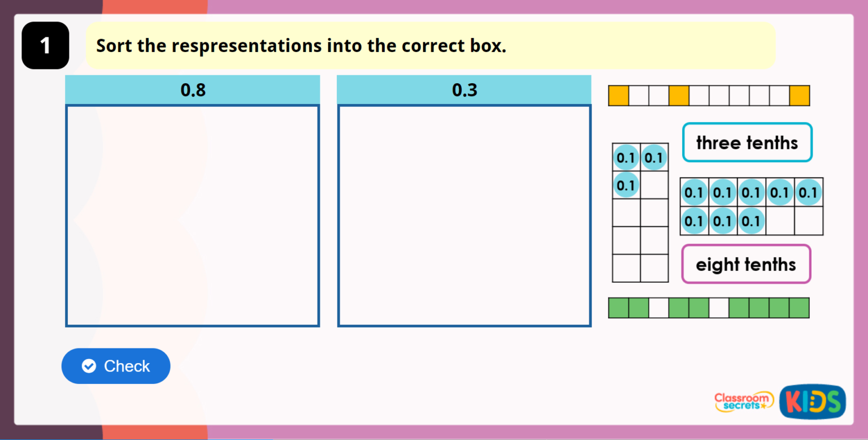Select the eight tenths label card
The image size is (868, 440).
(745, 264)
